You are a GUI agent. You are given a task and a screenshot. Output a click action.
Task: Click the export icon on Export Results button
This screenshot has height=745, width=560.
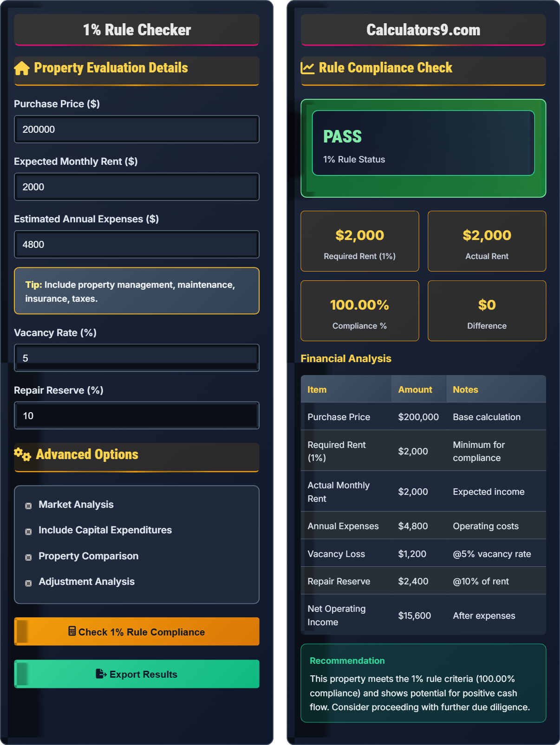pyautogui.click(x=101, y=674)
